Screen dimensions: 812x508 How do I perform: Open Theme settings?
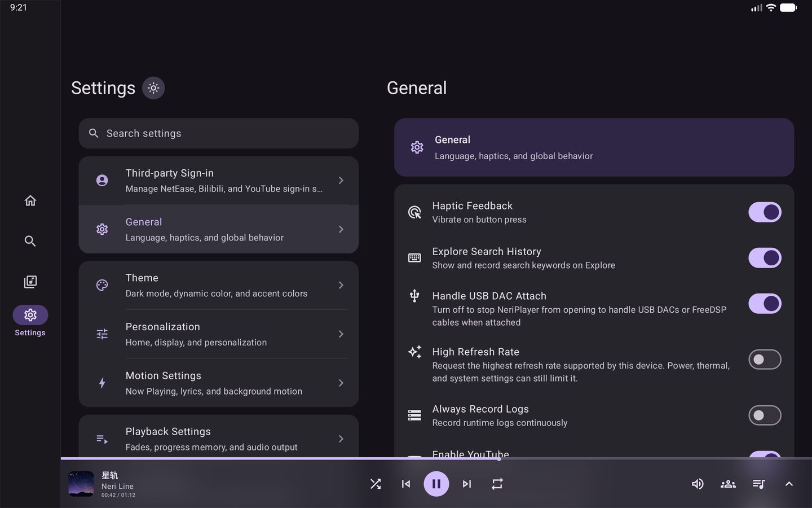[219, 285]
